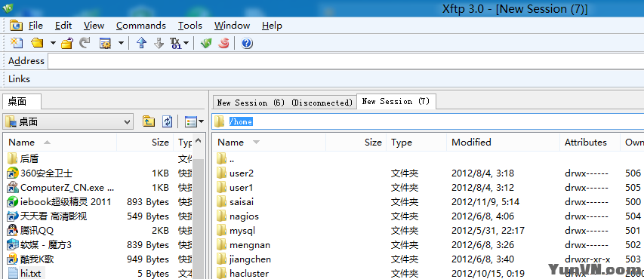This screenshot has height=279, width=644.
Task: Click the green Xftp new terminal icon
Action: 206,43
